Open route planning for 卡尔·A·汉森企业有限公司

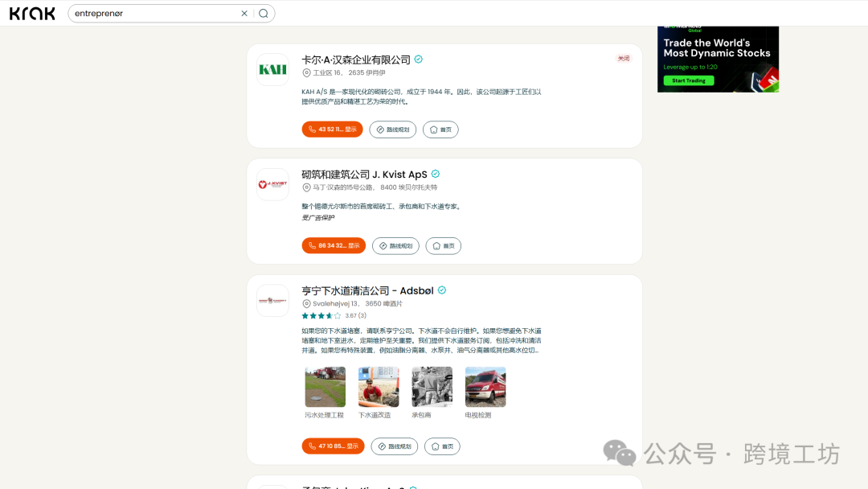(x=392, y=129)
